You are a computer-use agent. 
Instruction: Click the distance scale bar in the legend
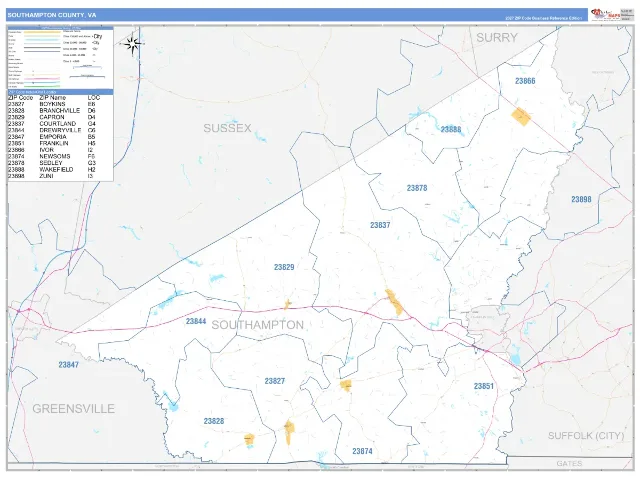tap(87, 76)
